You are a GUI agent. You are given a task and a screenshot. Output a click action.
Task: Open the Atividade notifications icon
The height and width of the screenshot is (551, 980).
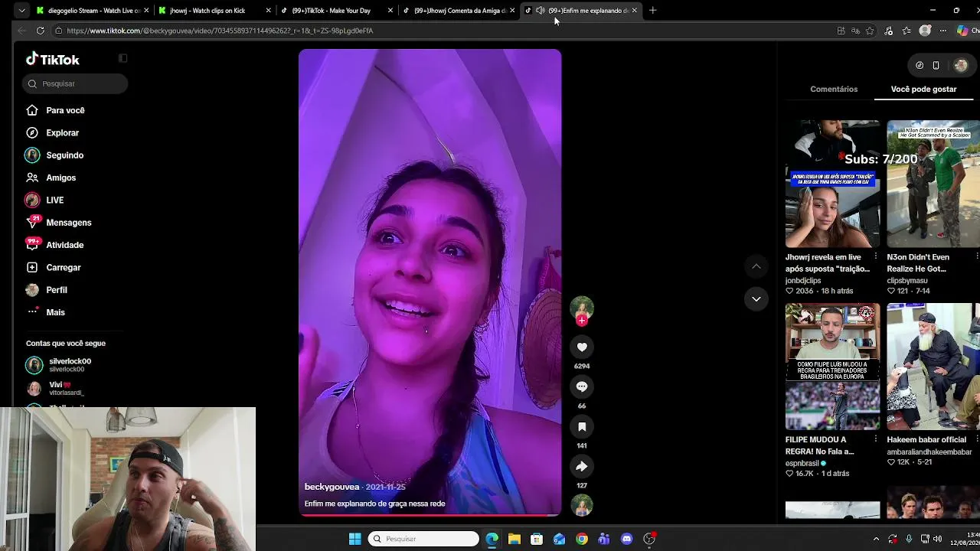[x=32, y=245]
